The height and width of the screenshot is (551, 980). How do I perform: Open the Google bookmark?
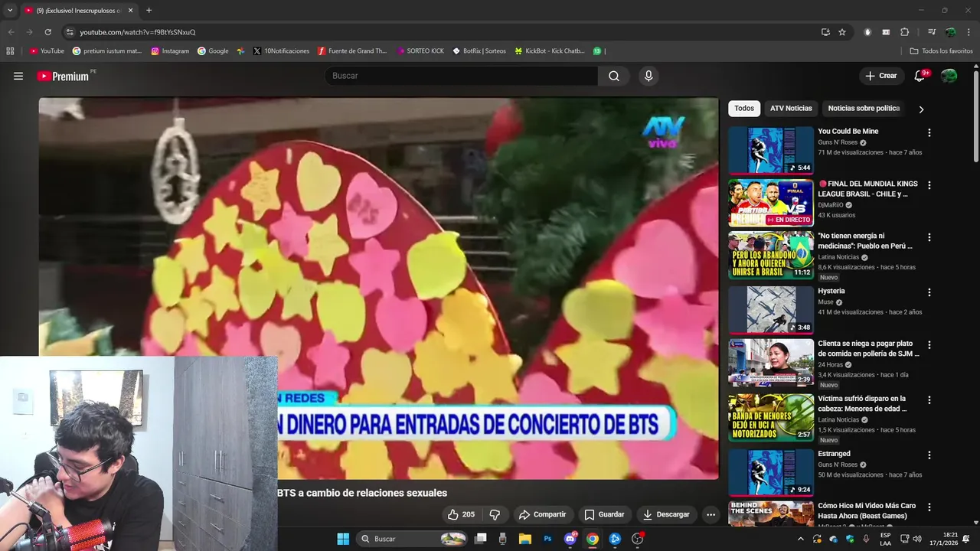click(x=213, y=51)
